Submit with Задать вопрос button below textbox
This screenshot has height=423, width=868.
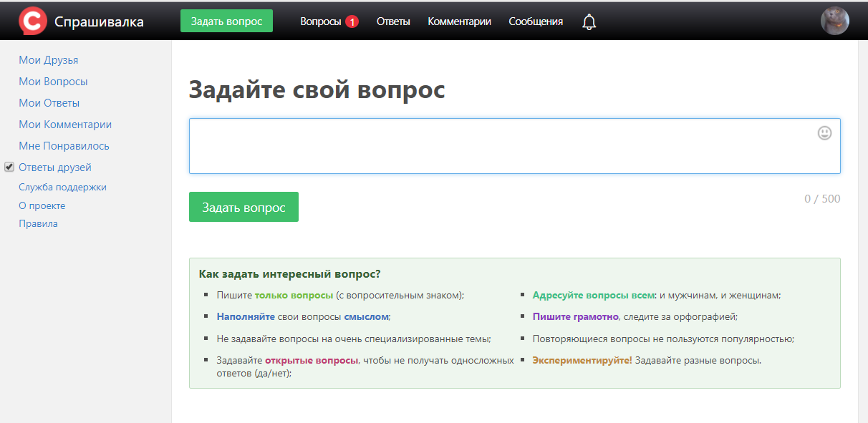[243, 208]
